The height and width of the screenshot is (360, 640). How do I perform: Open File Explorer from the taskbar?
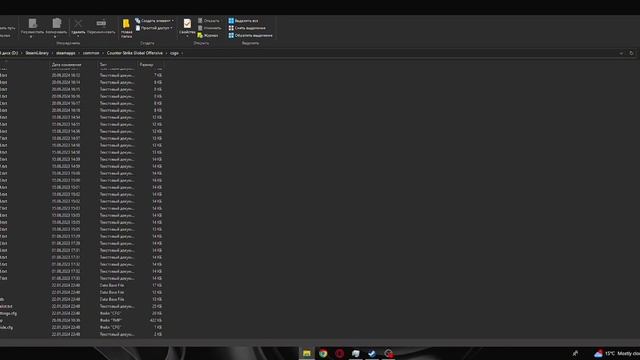pos(307,353)
